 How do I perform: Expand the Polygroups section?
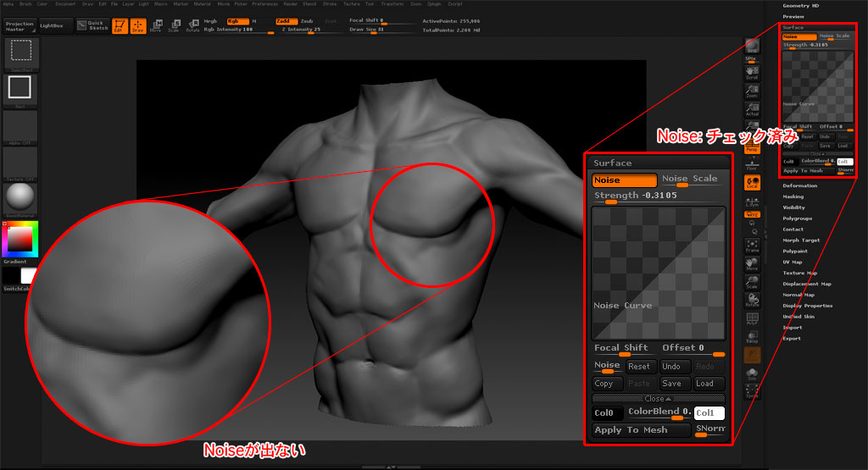click(797, 218)
